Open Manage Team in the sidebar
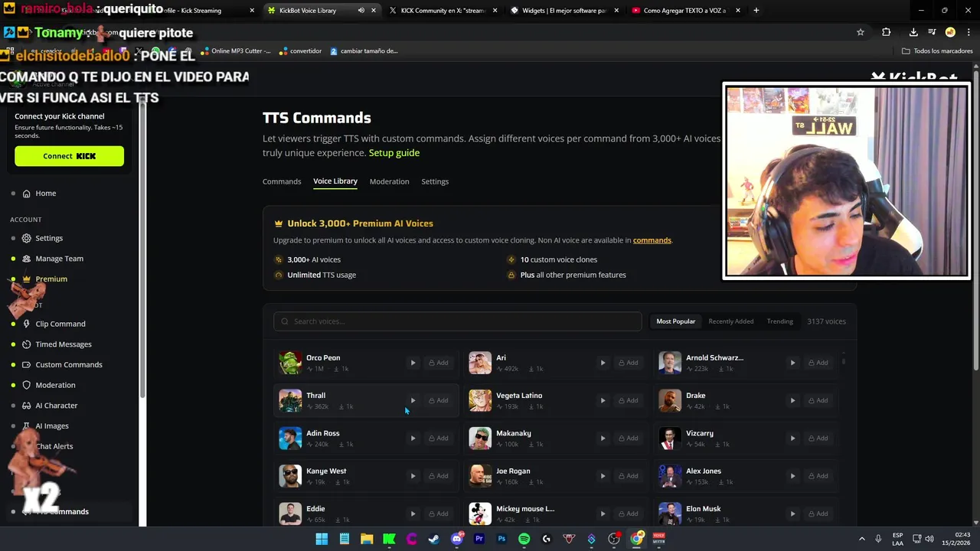The image size is (980, 551). pos(59,259)
